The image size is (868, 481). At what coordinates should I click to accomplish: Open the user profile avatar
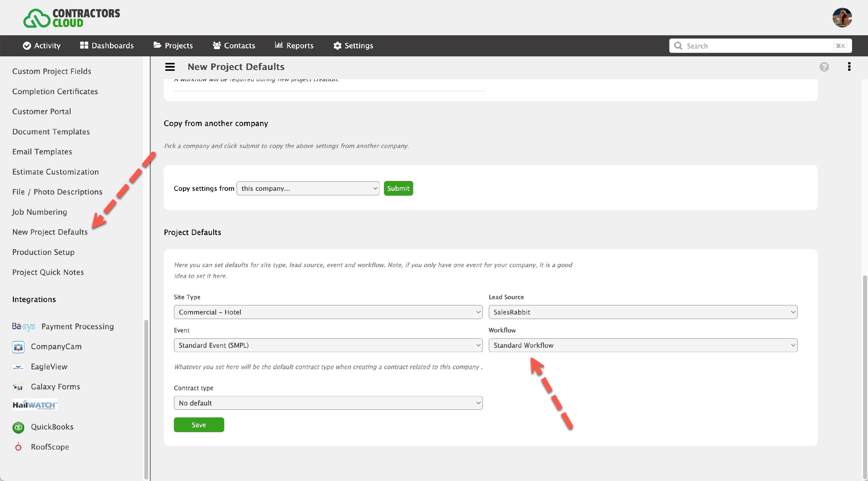(842, 18)
